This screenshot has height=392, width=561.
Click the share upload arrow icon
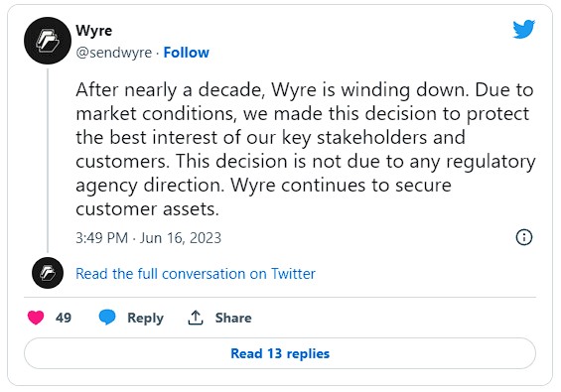click(196, 318)
